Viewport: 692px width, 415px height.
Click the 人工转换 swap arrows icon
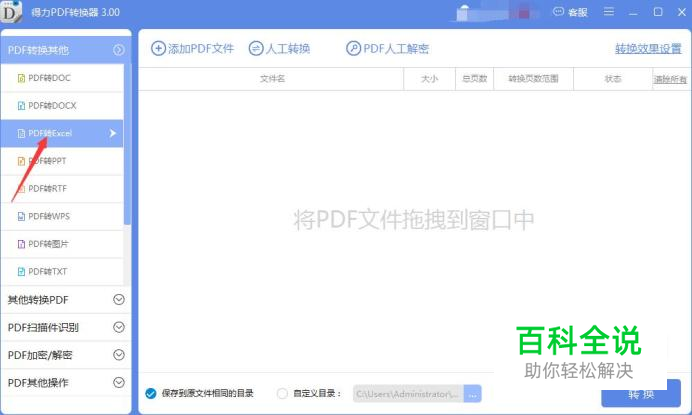[x=256, y=48]
